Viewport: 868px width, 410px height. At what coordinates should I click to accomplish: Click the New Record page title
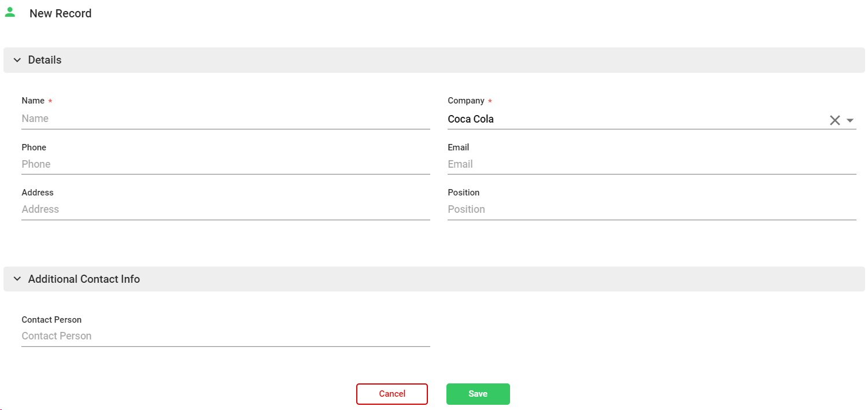[x=61, y=13]
